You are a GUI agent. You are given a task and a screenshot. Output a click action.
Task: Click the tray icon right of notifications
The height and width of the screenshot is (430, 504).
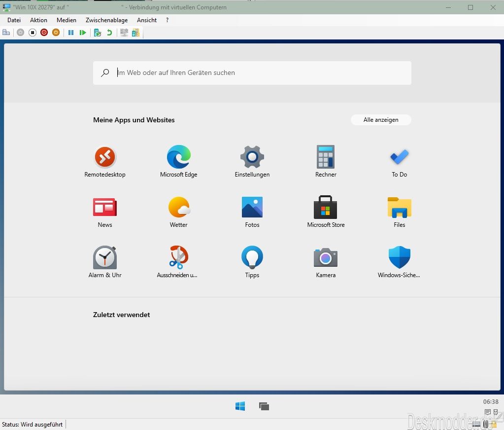pyautogui.click(x=496, y=412)
